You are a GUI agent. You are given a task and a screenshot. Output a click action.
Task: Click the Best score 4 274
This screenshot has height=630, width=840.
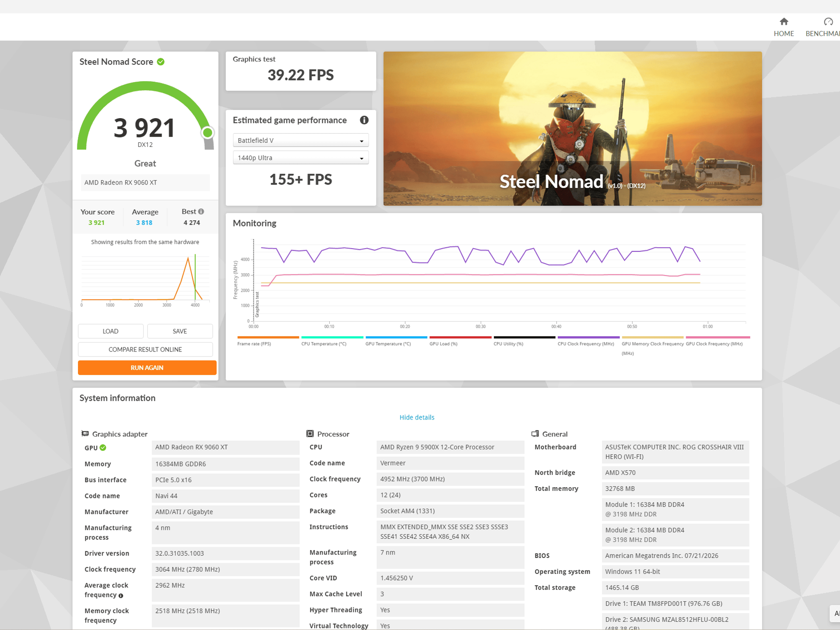(192, 223)
